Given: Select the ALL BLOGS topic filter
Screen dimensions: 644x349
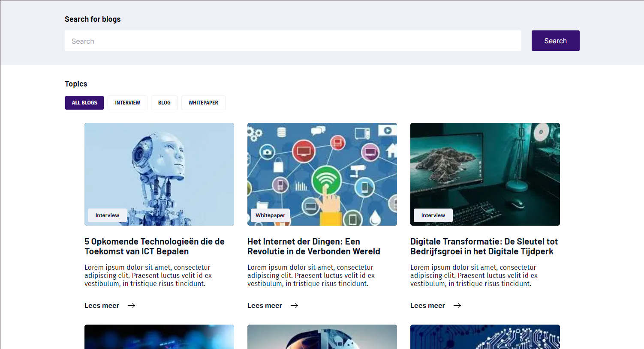Looking at the screenshot, I should 84,103.
